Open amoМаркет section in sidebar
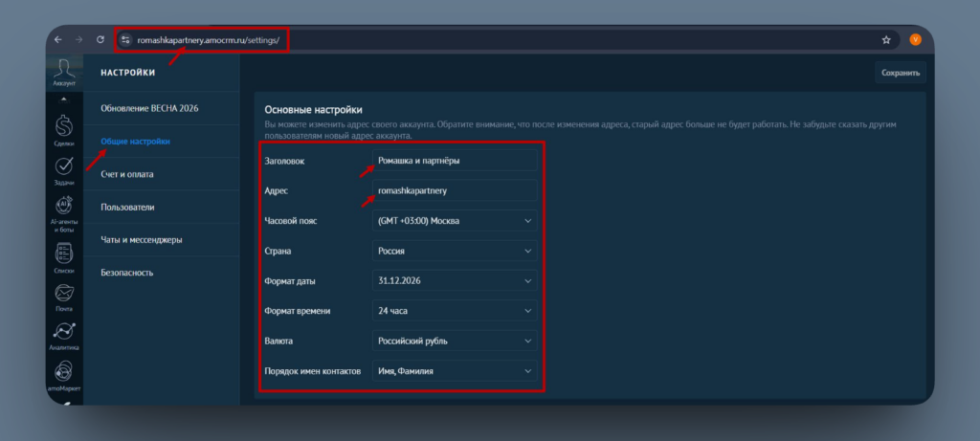The height and width of the screenshot is (441, 980). coord(64,375)
